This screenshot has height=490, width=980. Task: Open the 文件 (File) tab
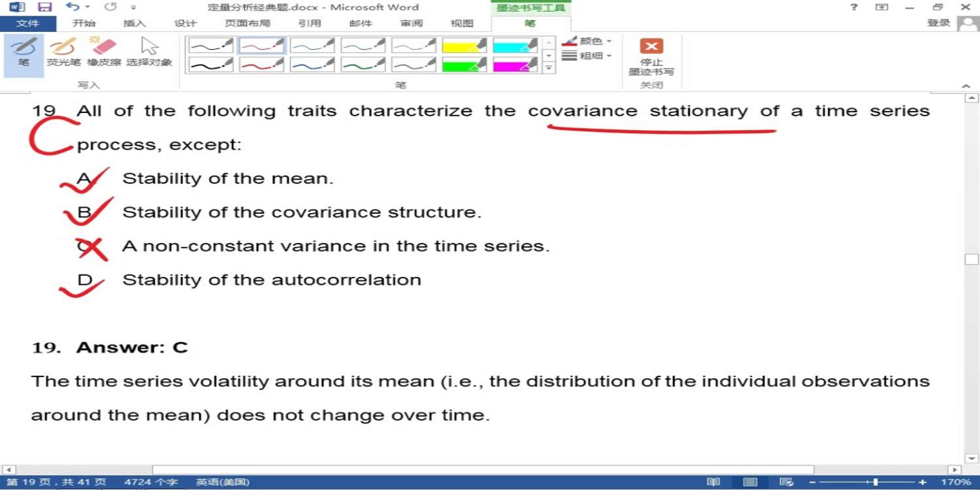[28, 24]
